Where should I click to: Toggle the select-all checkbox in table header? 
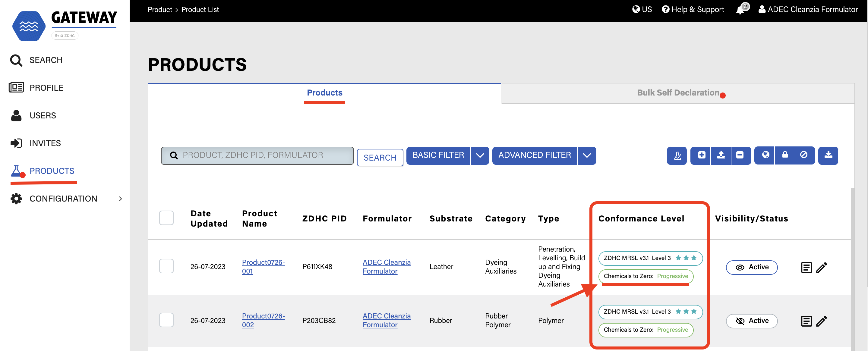(166, 218)
